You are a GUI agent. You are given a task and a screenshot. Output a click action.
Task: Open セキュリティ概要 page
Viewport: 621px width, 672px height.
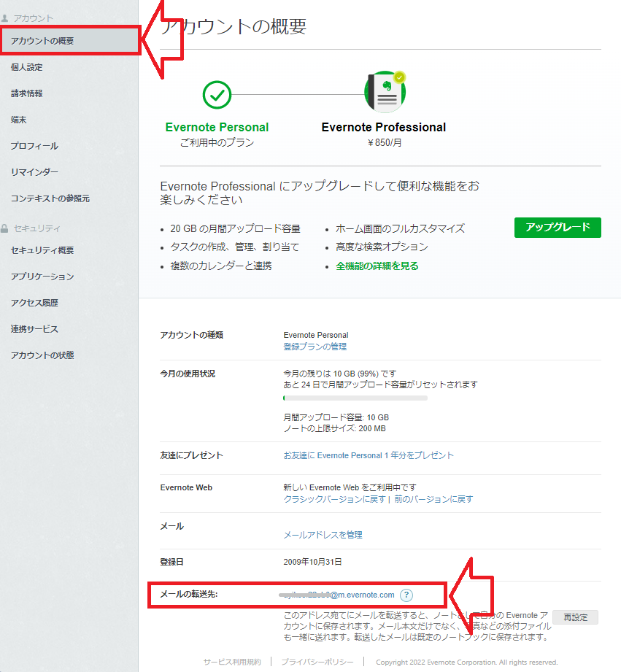click(42, 250)
